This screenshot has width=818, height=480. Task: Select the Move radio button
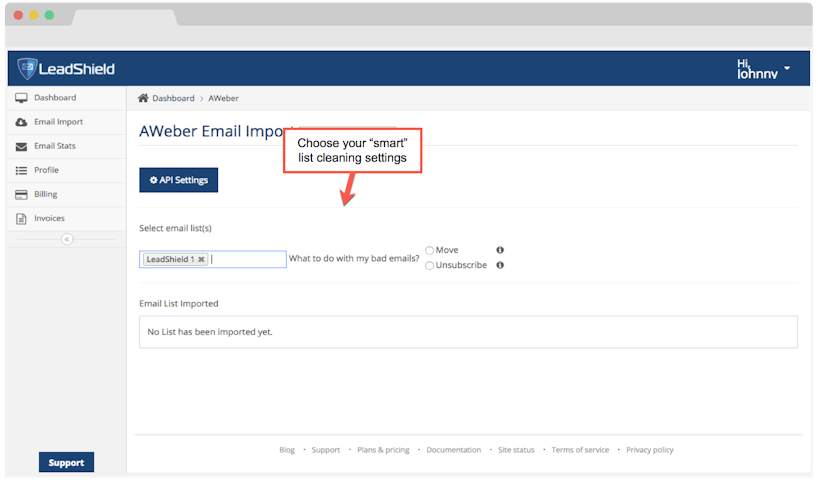(430, 250)
